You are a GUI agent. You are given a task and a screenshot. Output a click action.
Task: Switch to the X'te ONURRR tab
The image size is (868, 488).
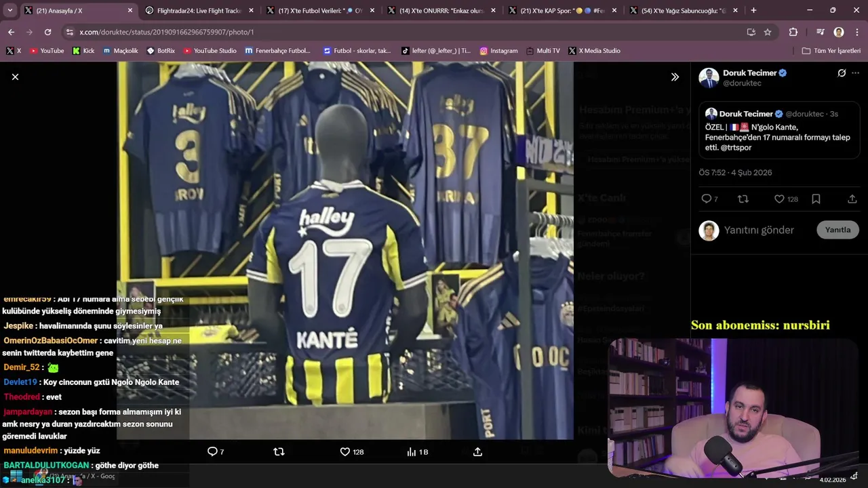(441, 11)
